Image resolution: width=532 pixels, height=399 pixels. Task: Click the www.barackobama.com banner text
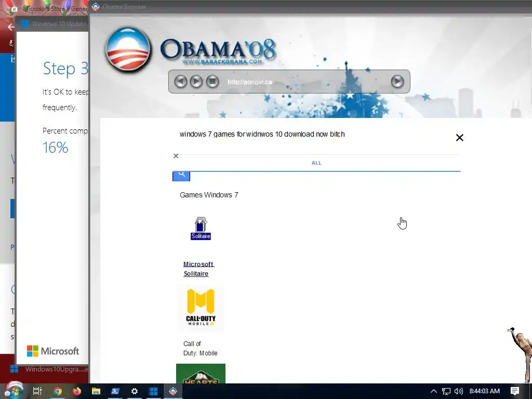[222, 62]
